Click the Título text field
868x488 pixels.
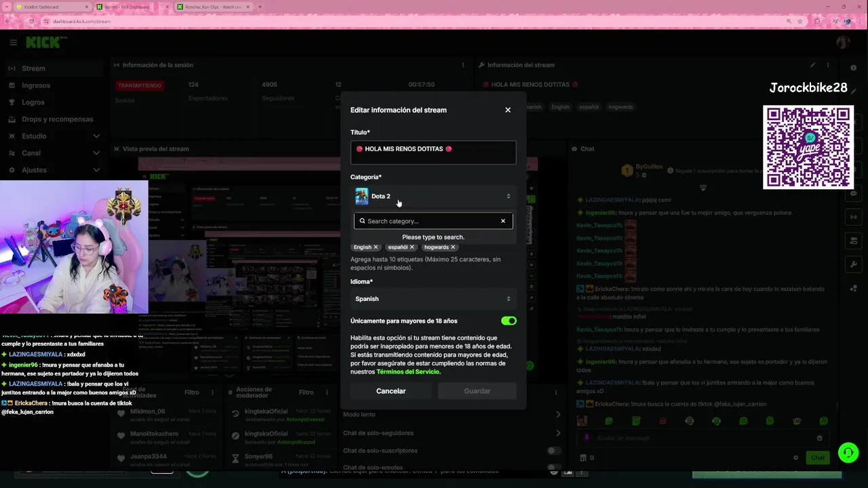[433, 152]
